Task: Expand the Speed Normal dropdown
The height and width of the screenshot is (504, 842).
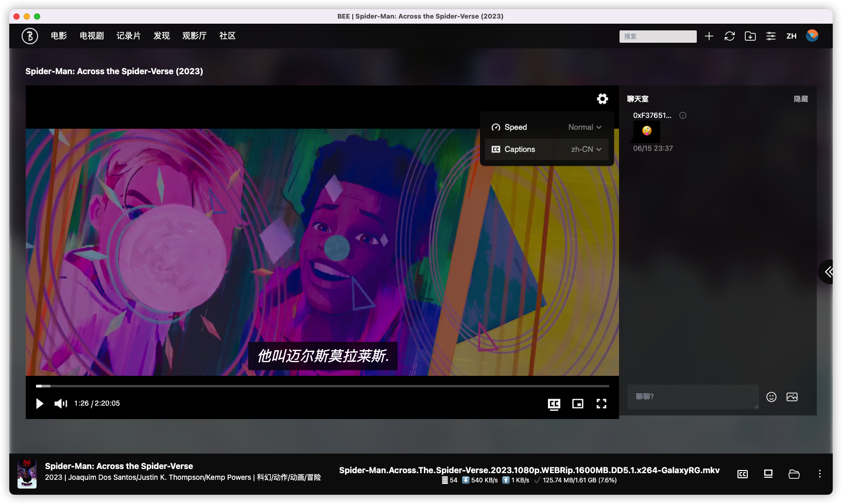Action: click(x=585, y=127)
